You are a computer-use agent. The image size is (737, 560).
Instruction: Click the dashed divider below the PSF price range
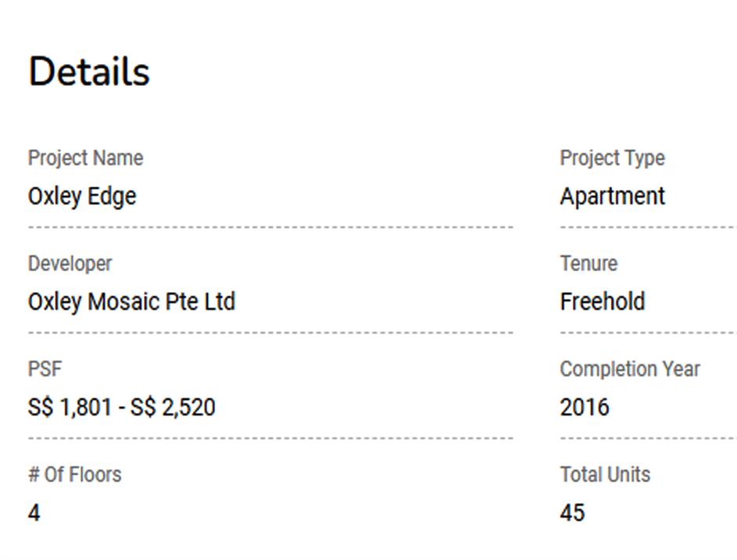[x=270, y=438]
